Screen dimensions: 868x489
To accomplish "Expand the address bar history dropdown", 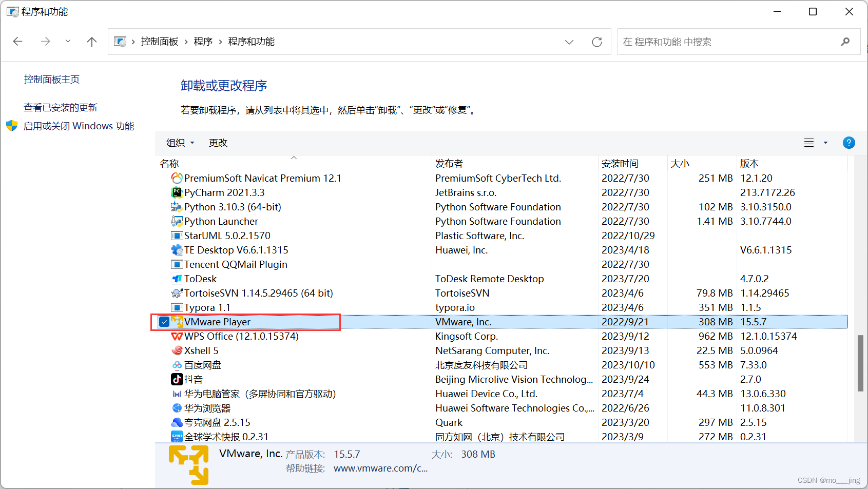I will coord(569,42).
